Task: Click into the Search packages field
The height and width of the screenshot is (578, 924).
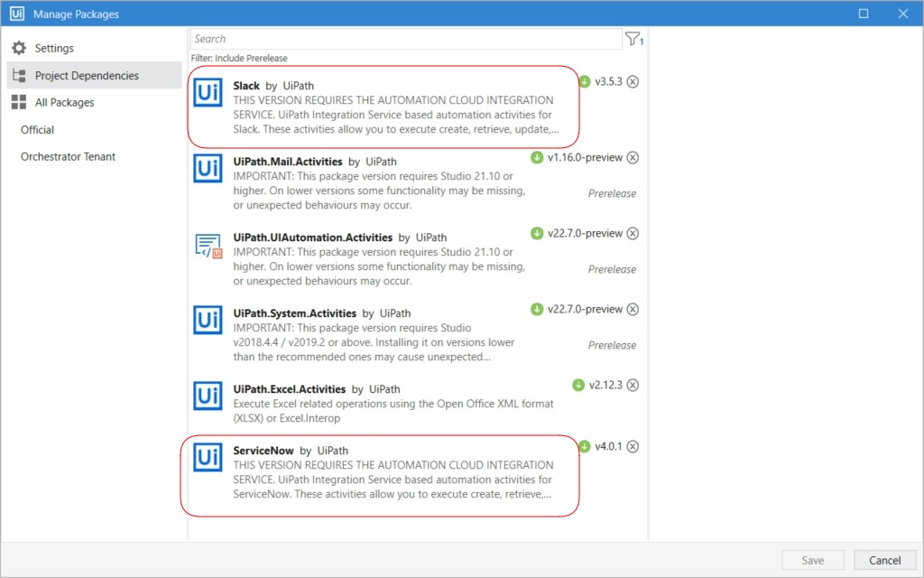Action: [406, 39]
